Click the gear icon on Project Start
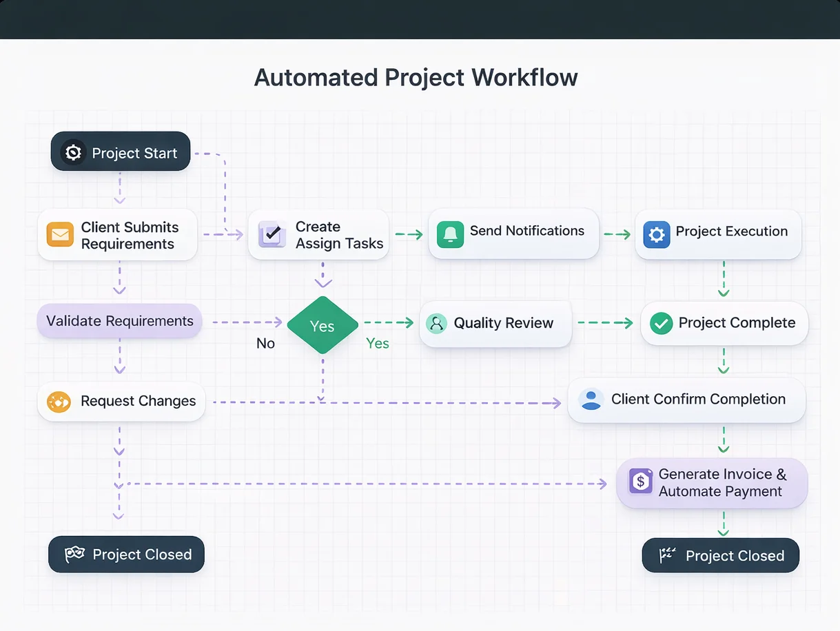Screen dimensions: 840x631 pyautogui.click(x=72, y=152)
